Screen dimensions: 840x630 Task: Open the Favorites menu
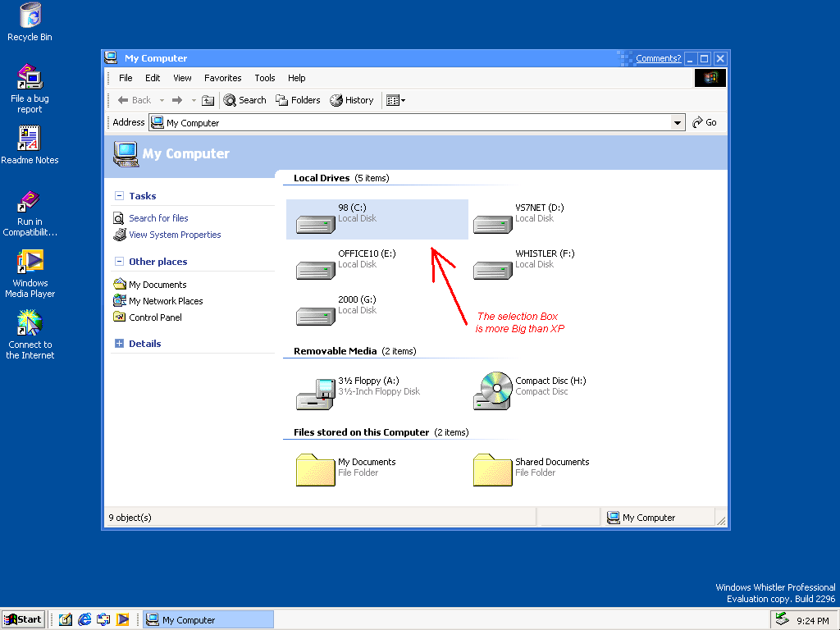tap(222, 78)
